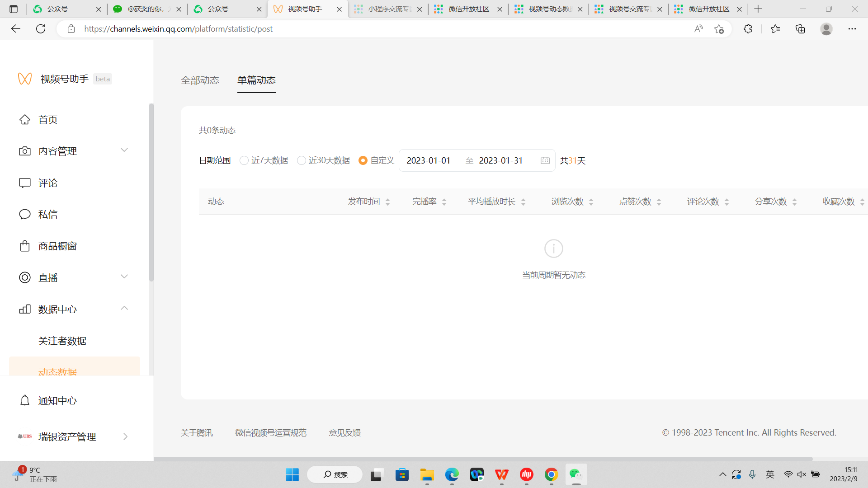Image resolution: width=868 pixels, height=488 pixels.
Task: Click the 评论 comment icon
Action: click(25, 183)
